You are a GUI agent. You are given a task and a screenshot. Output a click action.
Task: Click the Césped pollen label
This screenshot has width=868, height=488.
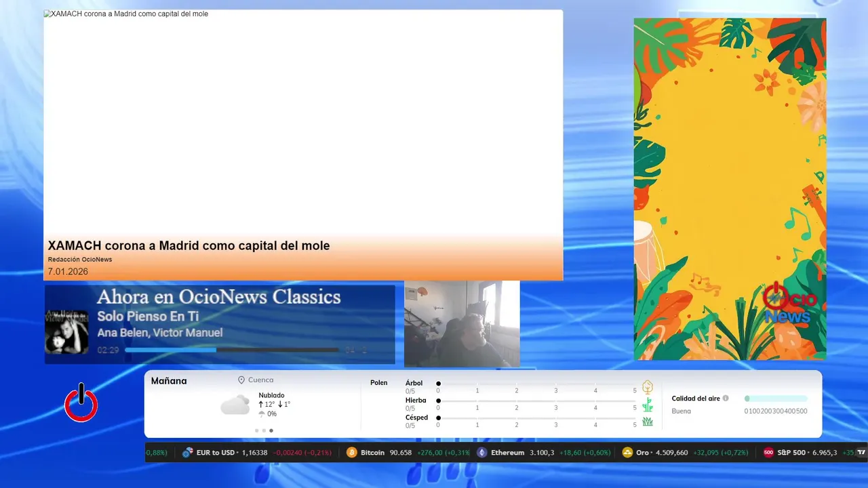416,418
